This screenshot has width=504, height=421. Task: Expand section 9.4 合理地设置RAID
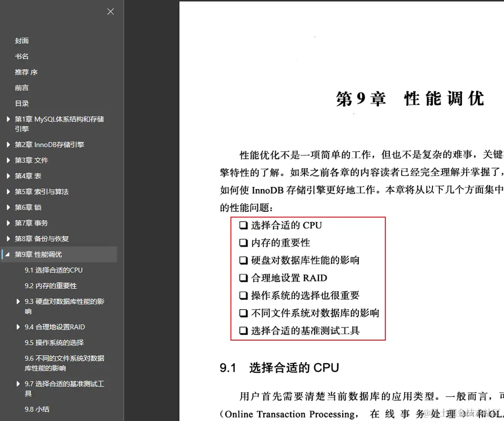(18, 327)
